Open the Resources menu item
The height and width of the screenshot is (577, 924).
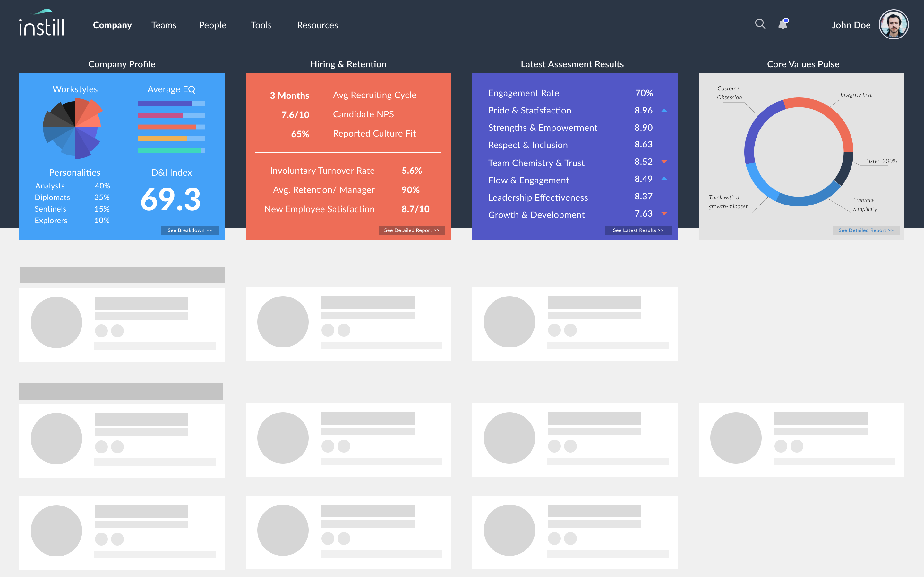coord(317,25)
